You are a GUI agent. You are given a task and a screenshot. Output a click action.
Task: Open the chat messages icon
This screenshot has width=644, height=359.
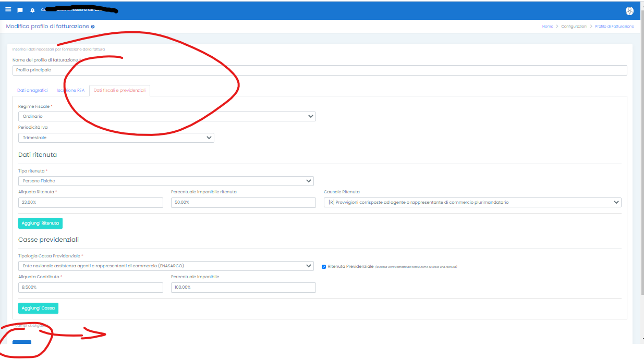click(x=20, y=10)
